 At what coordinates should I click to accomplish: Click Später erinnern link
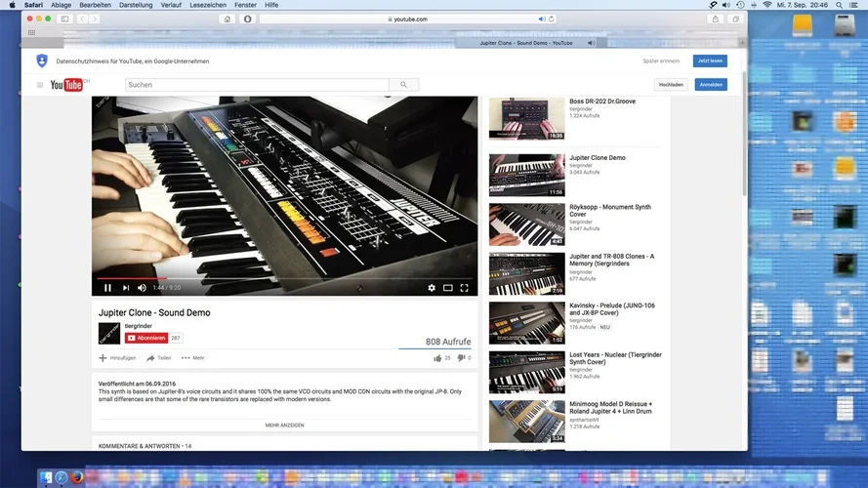[661, 61]
